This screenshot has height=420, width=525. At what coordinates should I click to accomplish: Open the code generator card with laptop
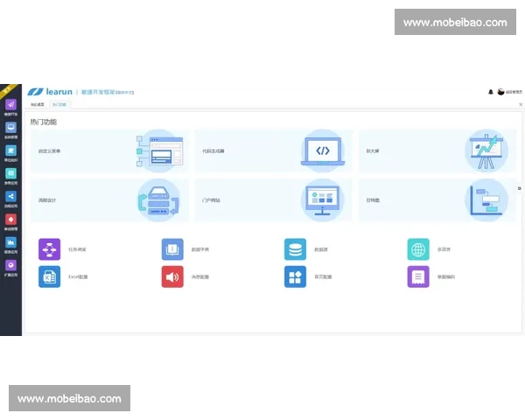[274, 150]
